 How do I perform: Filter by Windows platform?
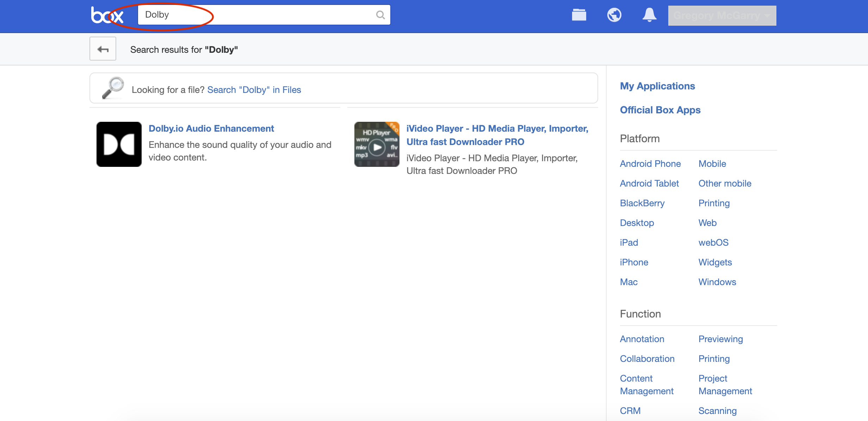tap(717, 282)
